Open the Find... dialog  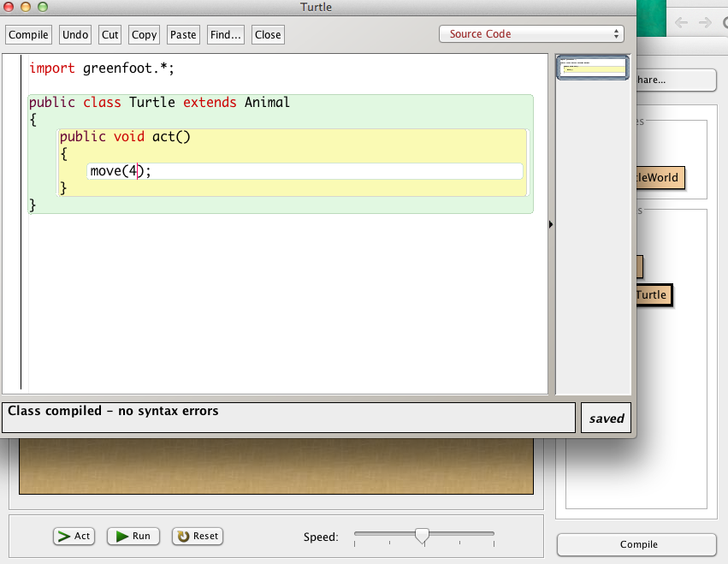(x=226, y=35)
